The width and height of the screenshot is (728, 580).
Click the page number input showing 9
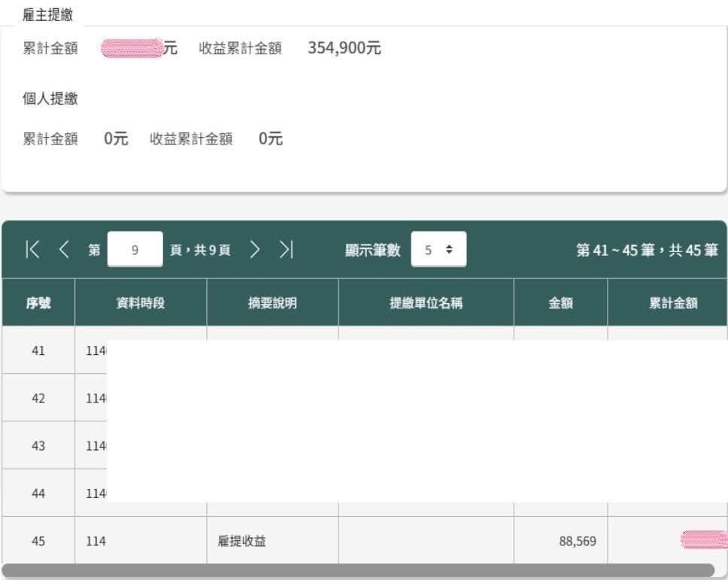click(135, 250)
